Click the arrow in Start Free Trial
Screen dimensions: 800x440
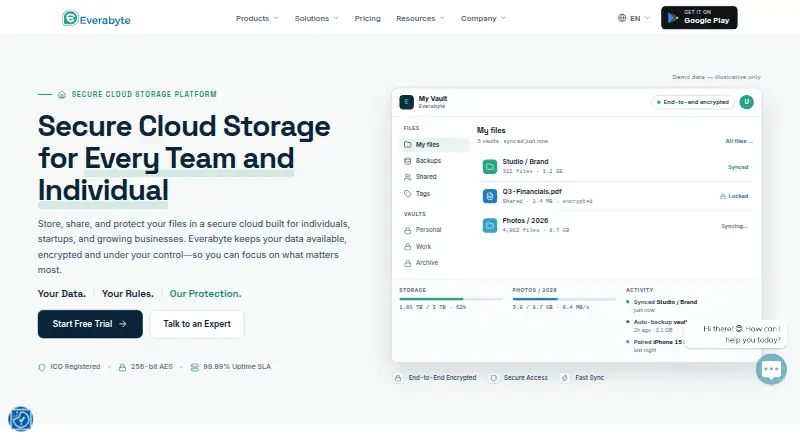tap(122, 324)
